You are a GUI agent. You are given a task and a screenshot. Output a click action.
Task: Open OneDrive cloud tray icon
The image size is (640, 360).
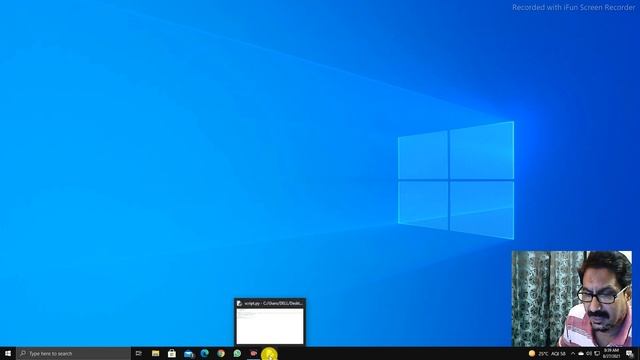point(581,353)
